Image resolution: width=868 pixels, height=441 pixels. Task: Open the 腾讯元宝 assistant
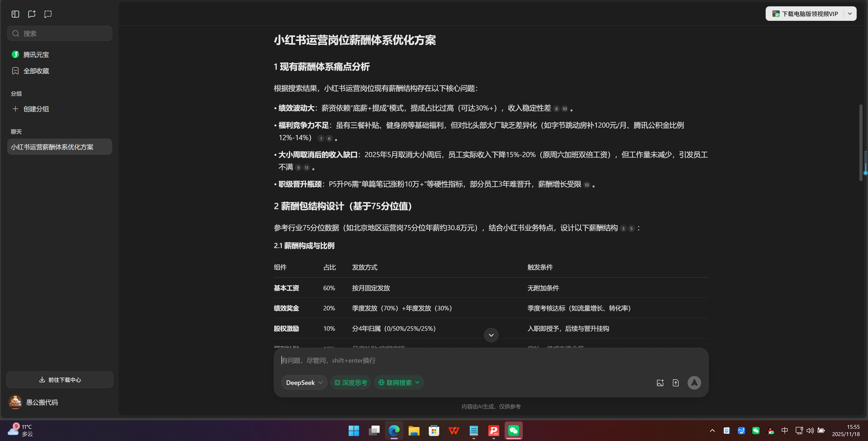(36, 54)
